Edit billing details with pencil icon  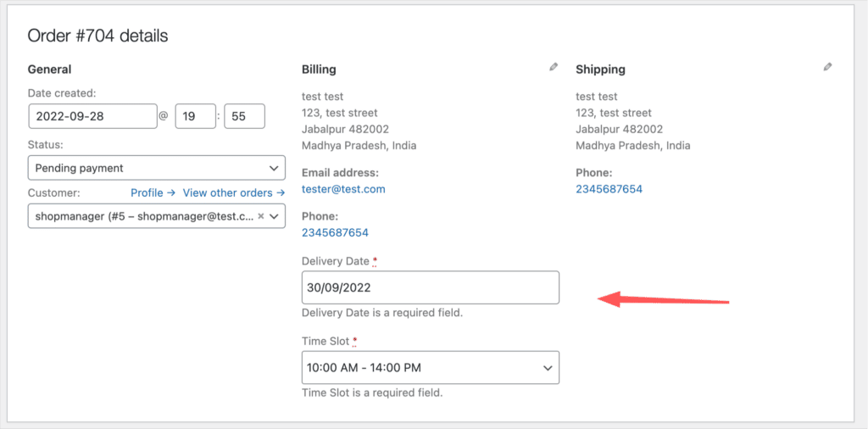(x=553, y=67)
